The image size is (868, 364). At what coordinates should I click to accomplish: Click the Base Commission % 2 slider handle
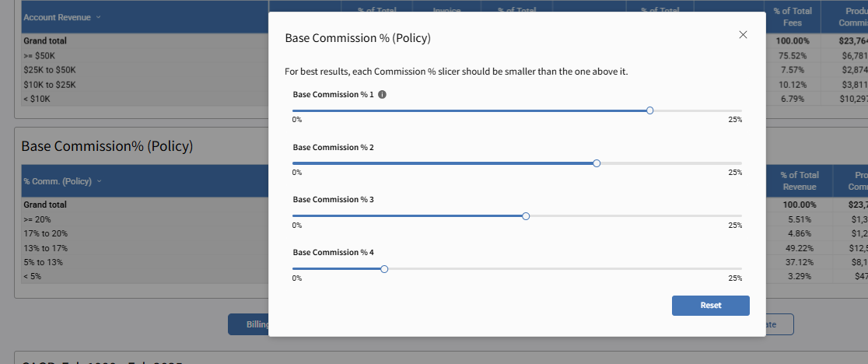pyautogui.click(x=597, y=163)
